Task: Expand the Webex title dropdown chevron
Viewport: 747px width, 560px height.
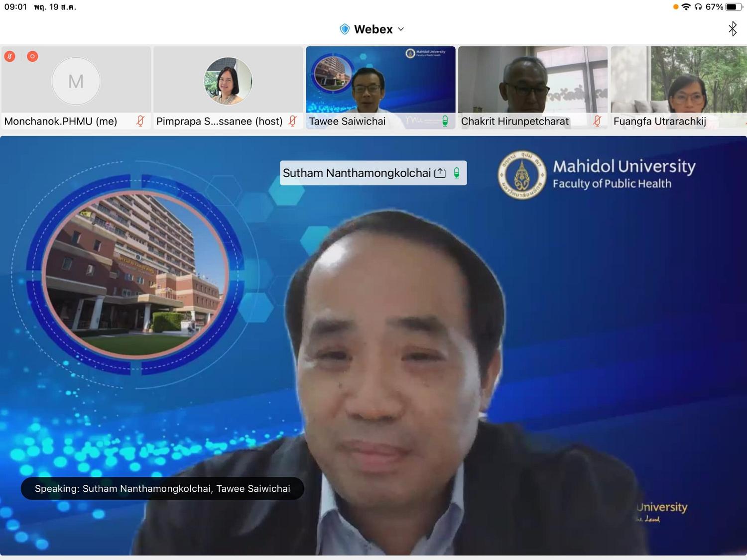Action: tap(401, 29)
